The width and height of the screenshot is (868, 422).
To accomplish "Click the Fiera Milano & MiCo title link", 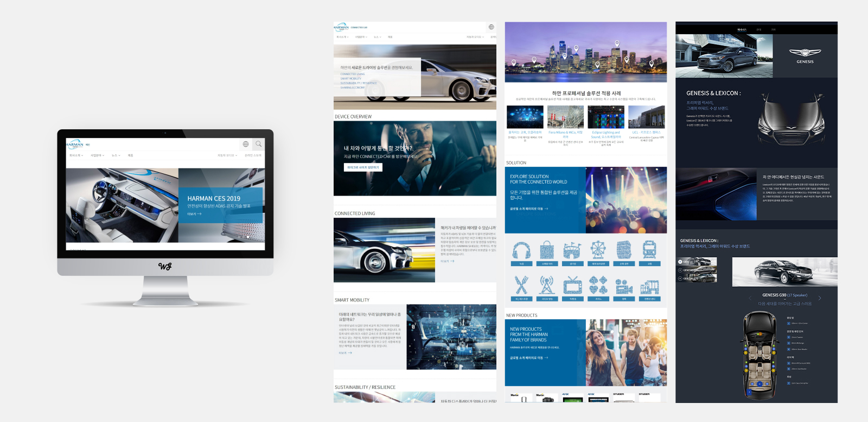I will (x=565, y=134).
